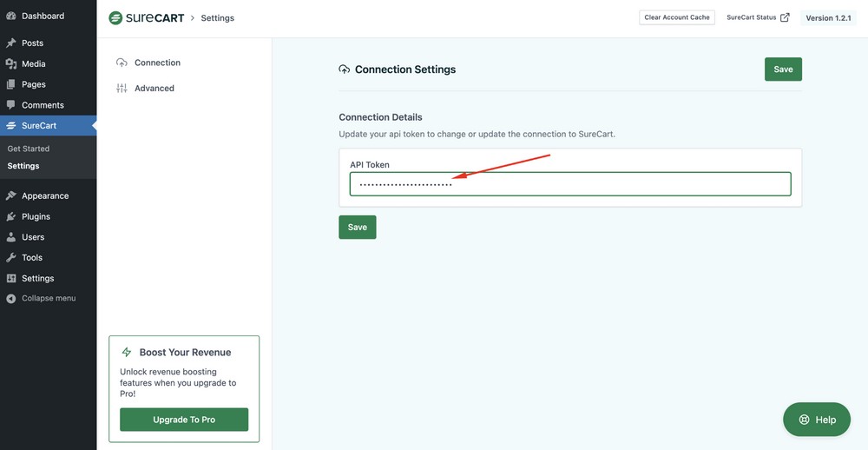This screenshot has width=868, height=450.
Task: Click the Connection cloud upload icon
Action: point(122,63)
